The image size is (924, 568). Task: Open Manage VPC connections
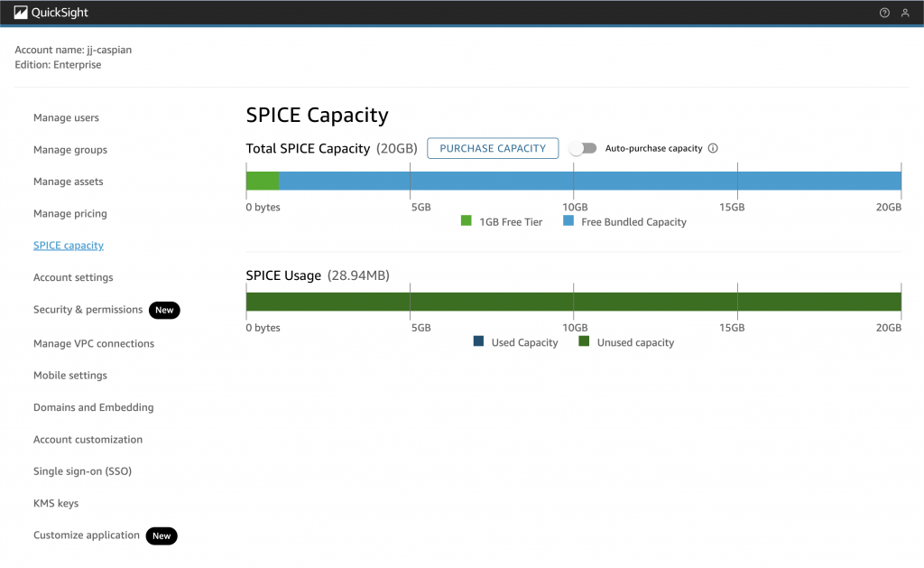[x=94, y=343]
